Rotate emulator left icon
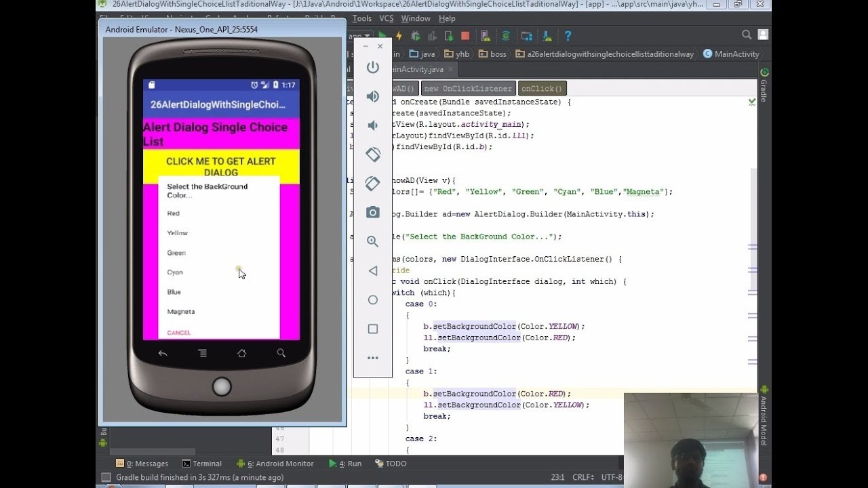This screenshot has width=868, height=488. tap(373, 155)
